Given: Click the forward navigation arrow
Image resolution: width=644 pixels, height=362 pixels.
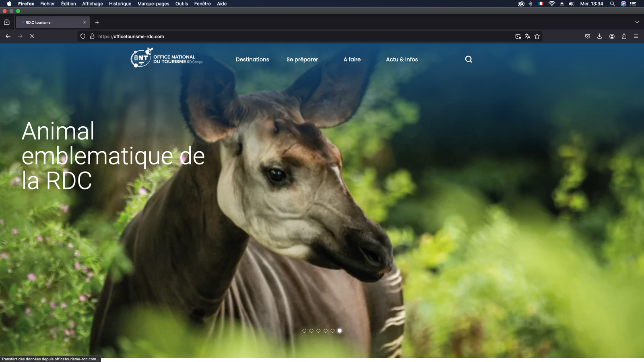Looking at the screenshot, I should click(20, 36).
